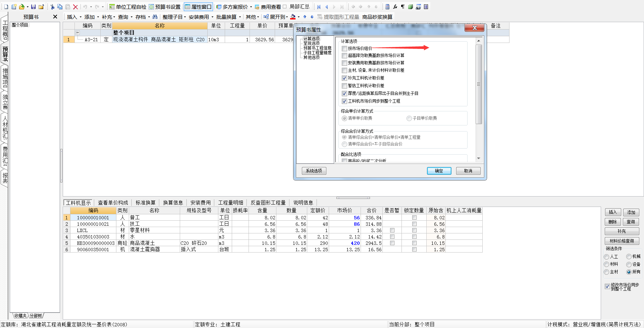The height and width of the screenshot is (328, 644).
Task: Click 确定 to confirm dialog
Action: coord(439,171)
